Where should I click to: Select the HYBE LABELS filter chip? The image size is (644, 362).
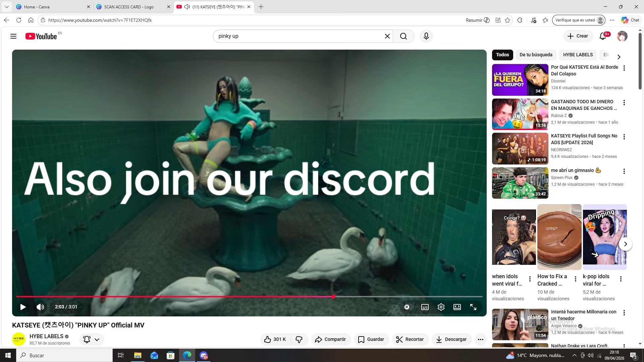[x=578, y=55]
